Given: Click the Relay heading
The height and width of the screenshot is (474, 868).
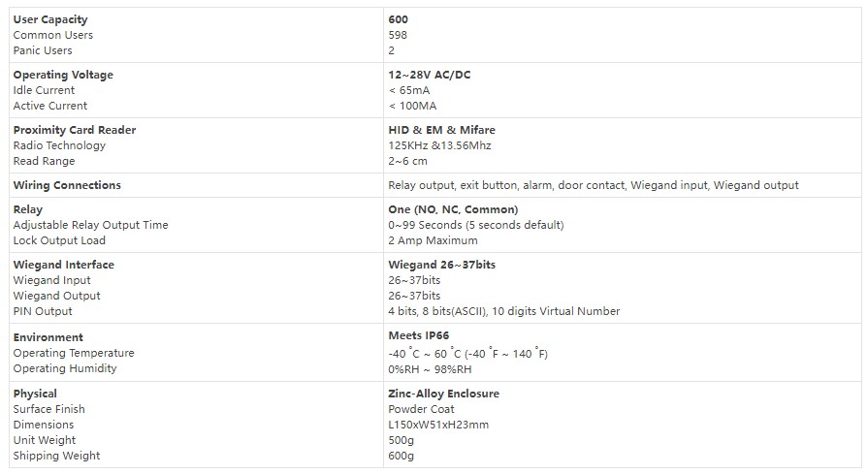Looking at the screenshot, I should (x=28, y=209).
